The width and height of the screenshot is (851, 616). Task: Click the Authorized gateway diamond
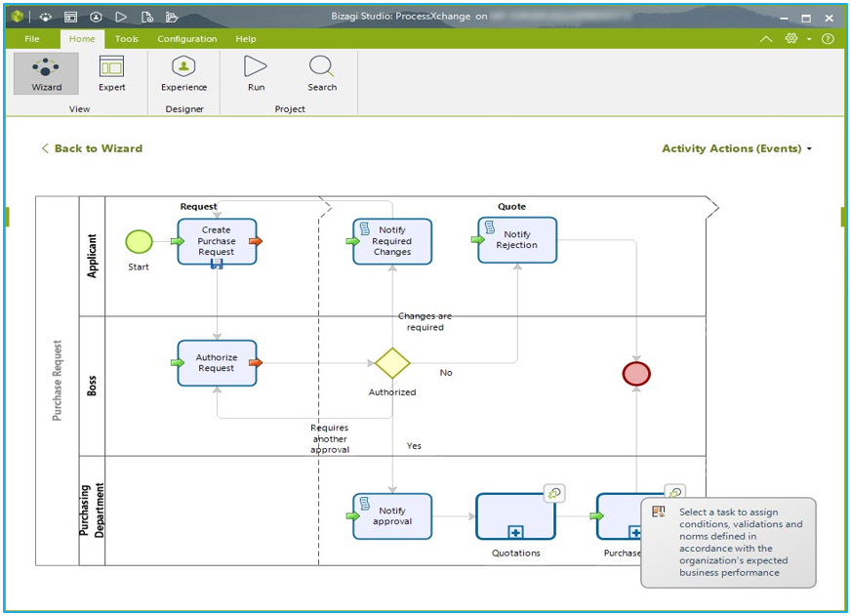click(392, 363)
